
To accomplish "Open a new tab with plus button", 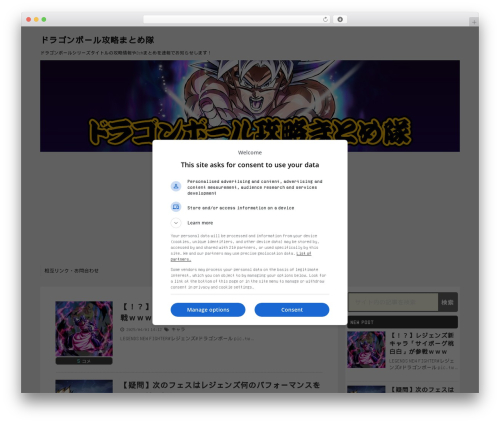I will [x=474, y=22].
